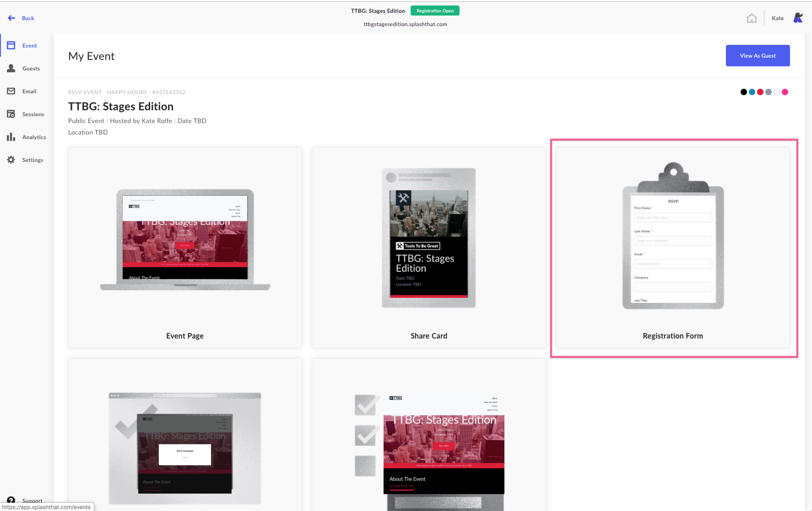Click the Location TBD text
The width and height of the screenshot is (812, 511).
88,132
